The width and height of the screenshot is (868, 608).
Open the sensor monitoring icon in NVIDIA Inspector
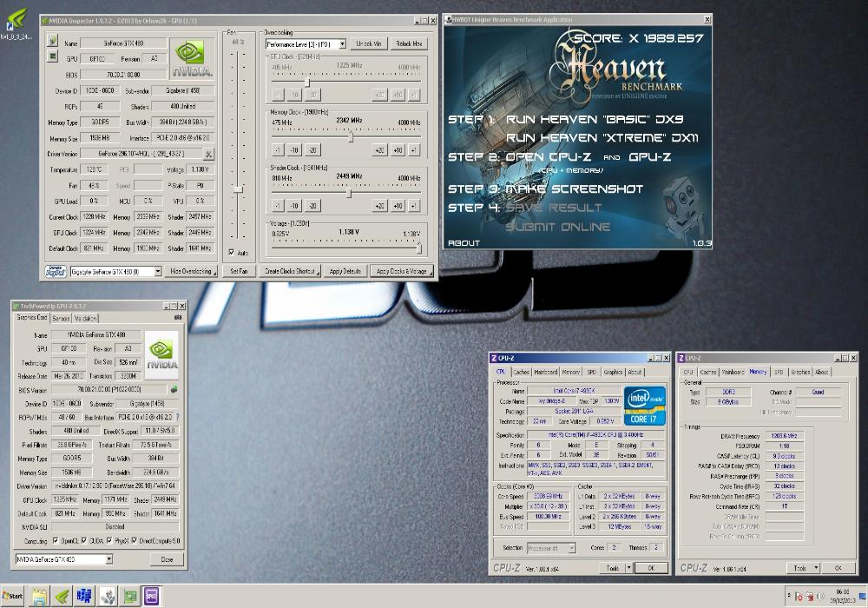pyautogui.click(x=53, y=56)
